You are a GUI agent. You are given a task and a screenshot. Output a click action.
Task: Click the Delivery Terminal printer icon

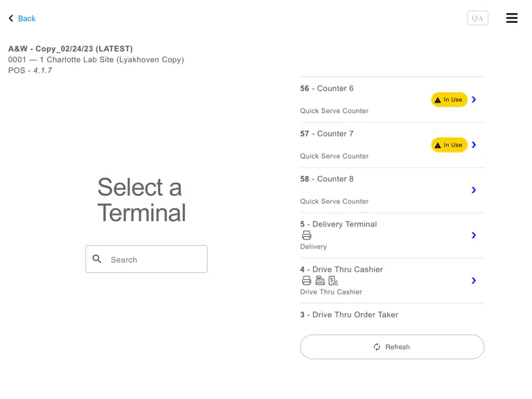point(306,235)
